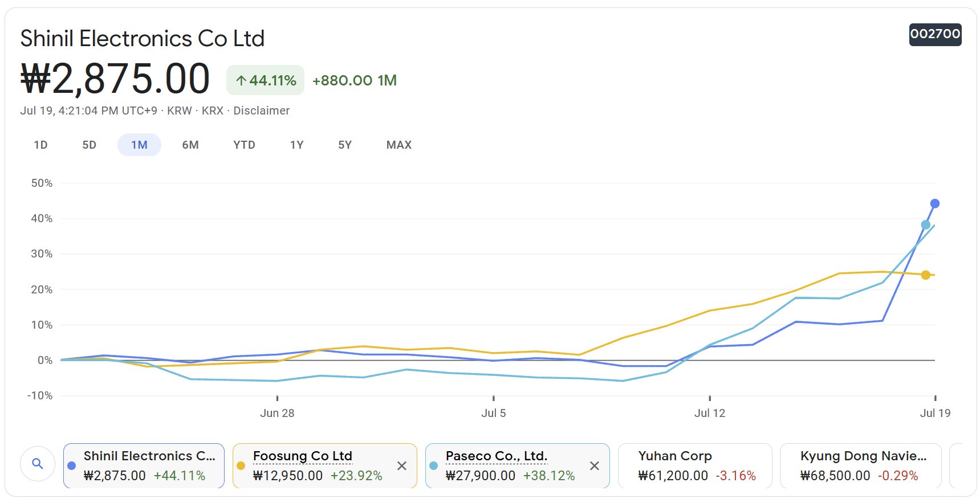980x503 pixels.
Task: Click the light blue Paseco endpoint dot
Action: (x=925, y=225)
